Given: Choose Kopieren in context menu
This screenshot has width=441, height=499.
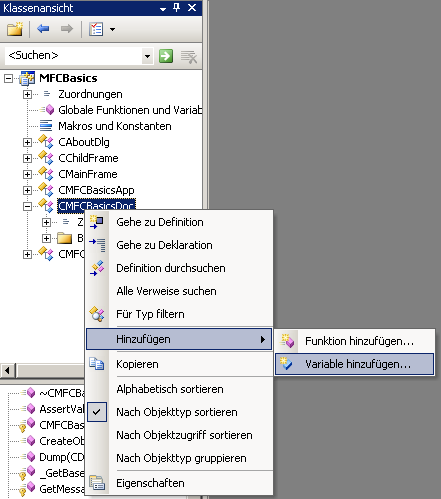Looking at the screenshot, I should 179,364.
